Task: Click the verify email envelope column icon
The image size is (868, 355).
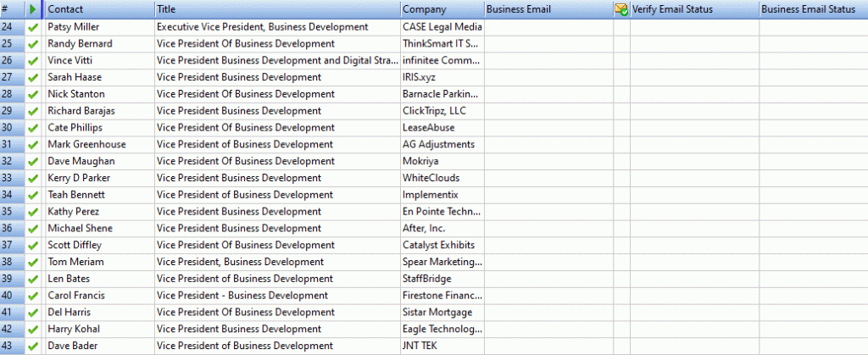Action: [621, 9]
